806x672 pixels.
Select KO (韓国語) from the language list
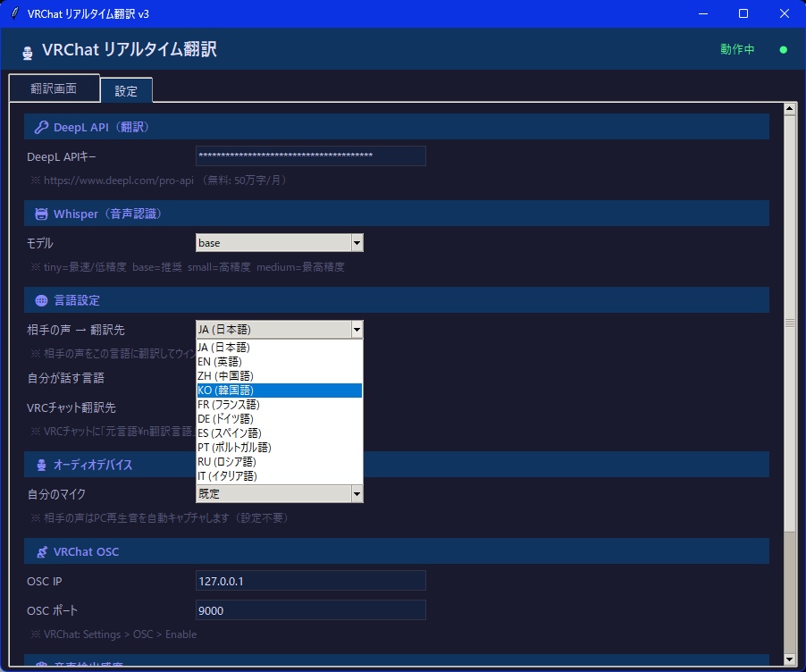(x=223, y=390)
